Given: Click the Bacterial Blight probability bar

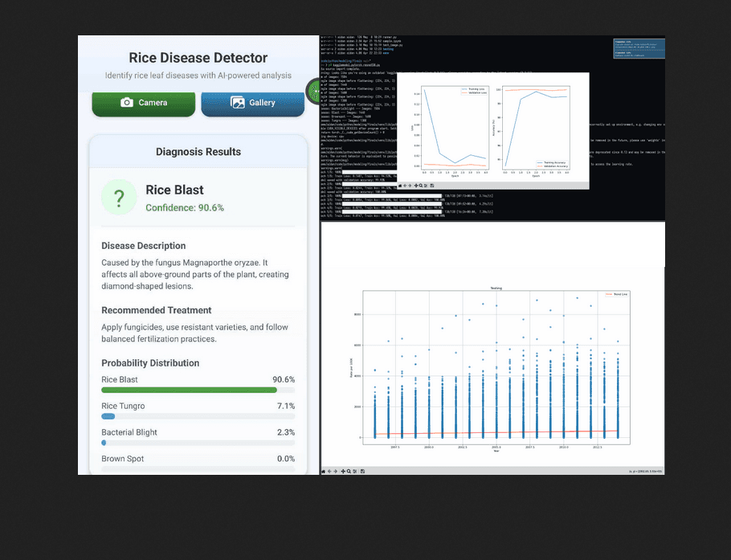Looking at the screenshot, I should point(198,443).
